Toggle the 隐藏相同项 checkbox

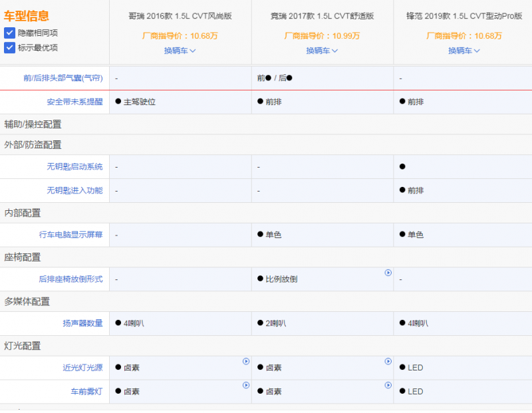[x=10, y=33]
